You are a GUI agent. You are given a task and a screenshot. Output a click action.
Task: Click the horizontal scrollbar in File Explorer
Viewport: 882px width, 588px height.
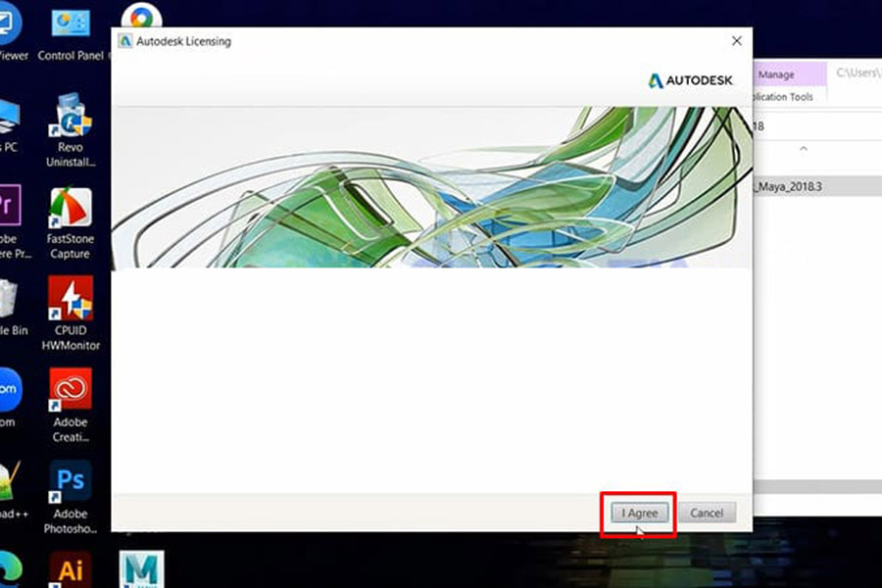[817, 487]
